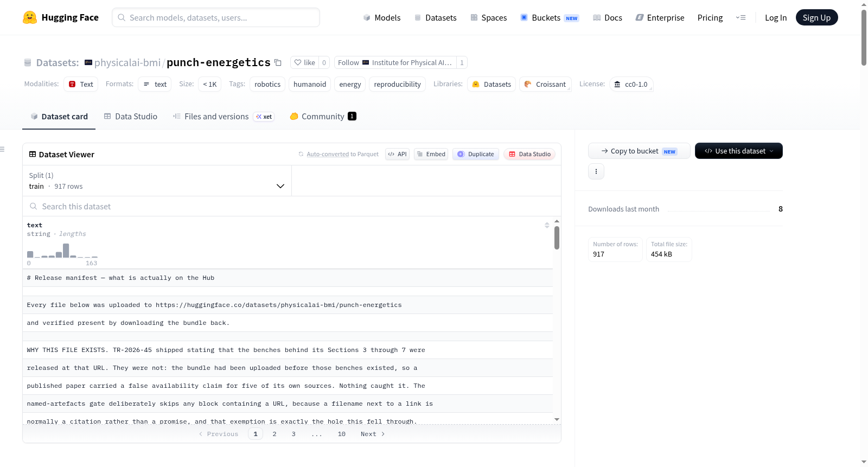Go to the Pricing page
The image size is (868, 467).
pos(710,17)
